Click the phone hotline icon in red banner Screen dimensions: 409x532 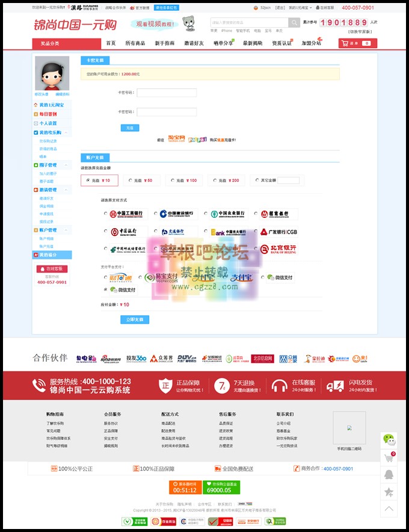click(x=39, y=385)
